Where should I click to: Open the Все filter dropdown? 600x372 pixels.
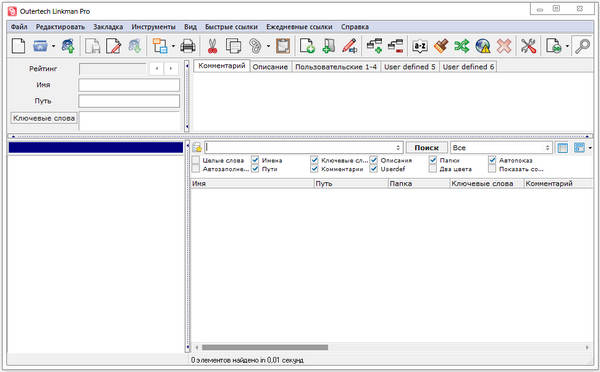point(501,148)
